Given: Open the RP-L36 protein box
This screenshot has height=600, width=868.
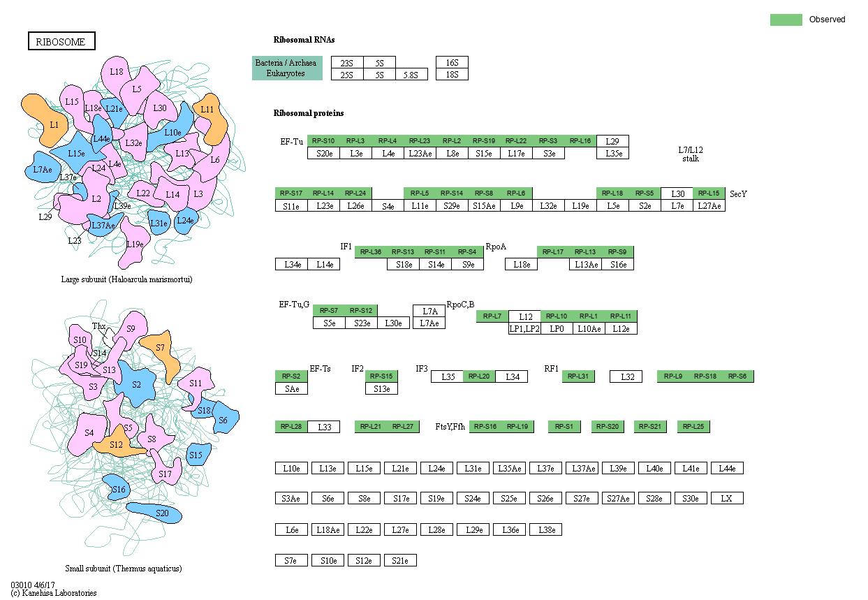Looking at the screenshot, I should tap(371, 252).
